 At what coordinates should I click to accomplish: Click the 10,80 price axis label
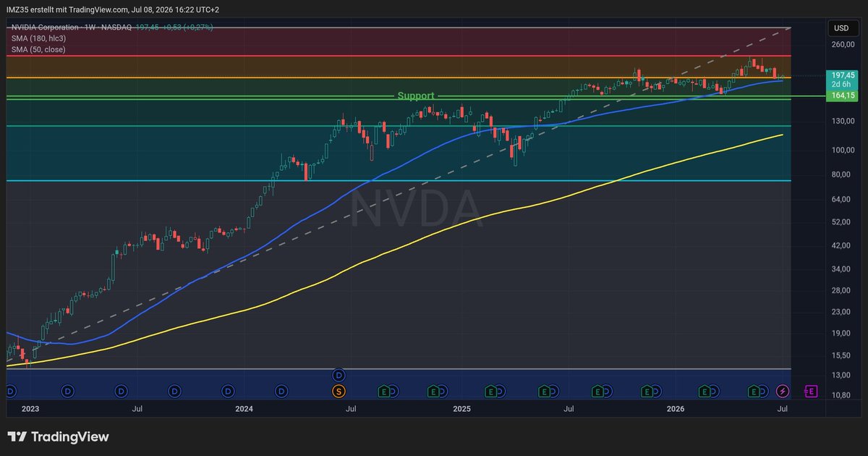843,395
